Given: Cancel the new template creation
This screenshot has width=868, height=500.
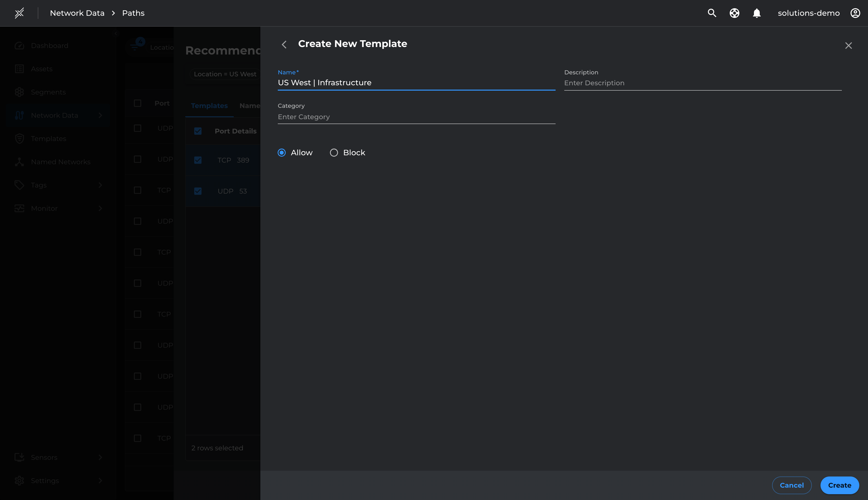Looking at the screenshot, I should coord(791,485).
